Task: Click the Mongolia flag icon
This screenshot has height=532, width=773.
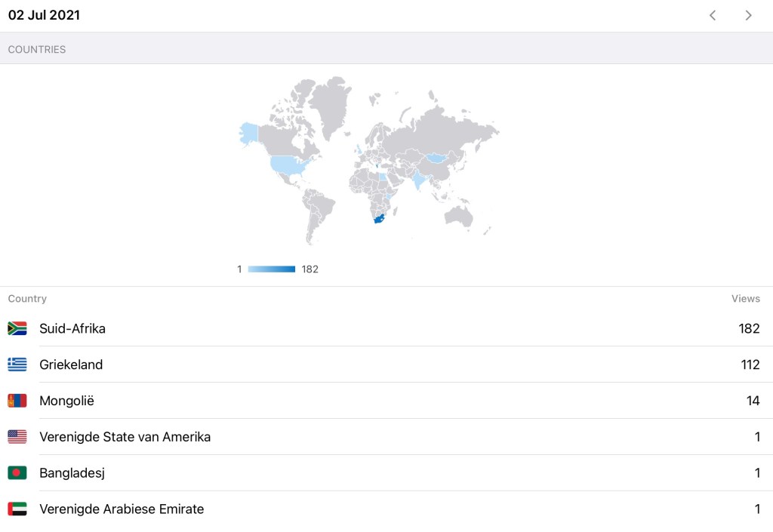Action: [x=17, y=401]
